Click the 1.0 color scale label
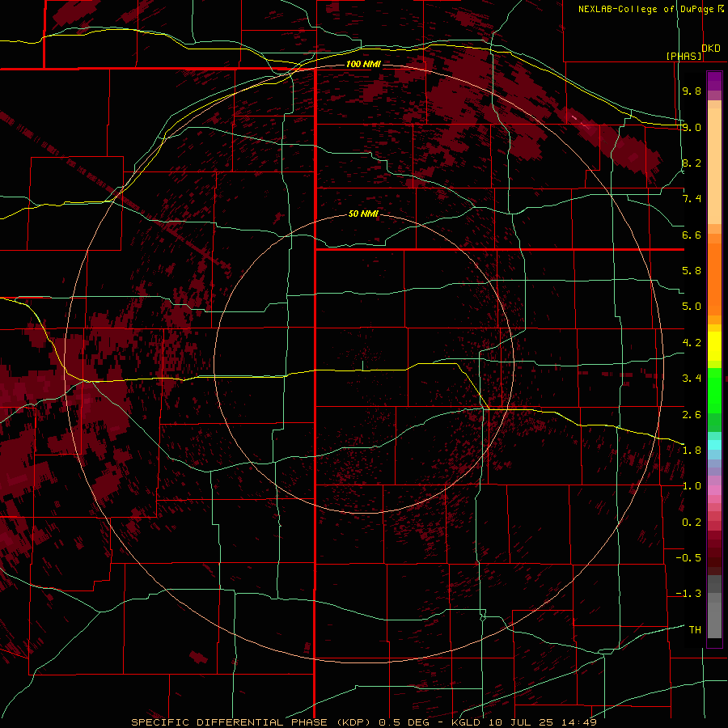The width and height of the screenshot is (728, 728). (692, 486)
